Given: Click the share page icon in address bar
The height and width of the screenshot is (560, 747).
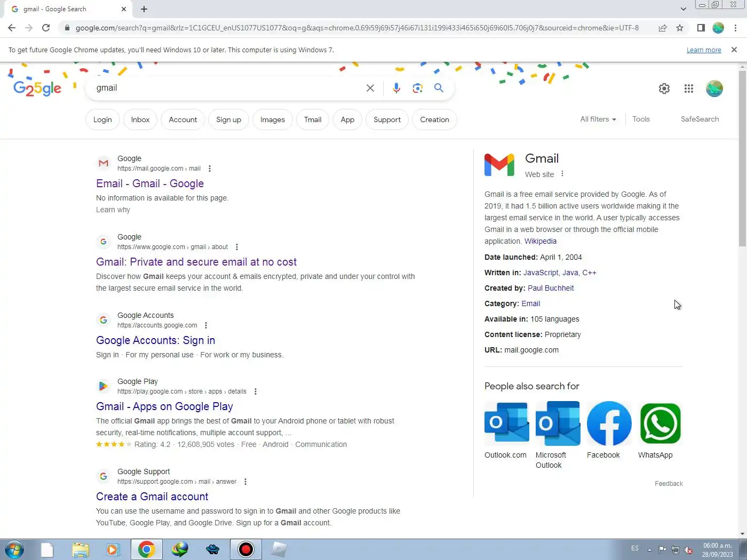Looking at the screenshot, I should 663,28.
